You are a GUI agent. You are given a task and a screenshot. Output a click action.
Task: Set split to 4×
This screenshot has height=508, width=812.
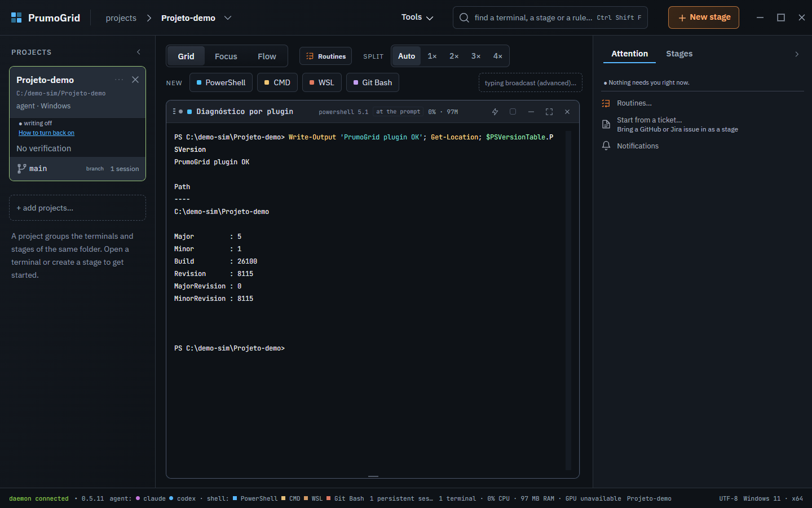tap(498, 56)
